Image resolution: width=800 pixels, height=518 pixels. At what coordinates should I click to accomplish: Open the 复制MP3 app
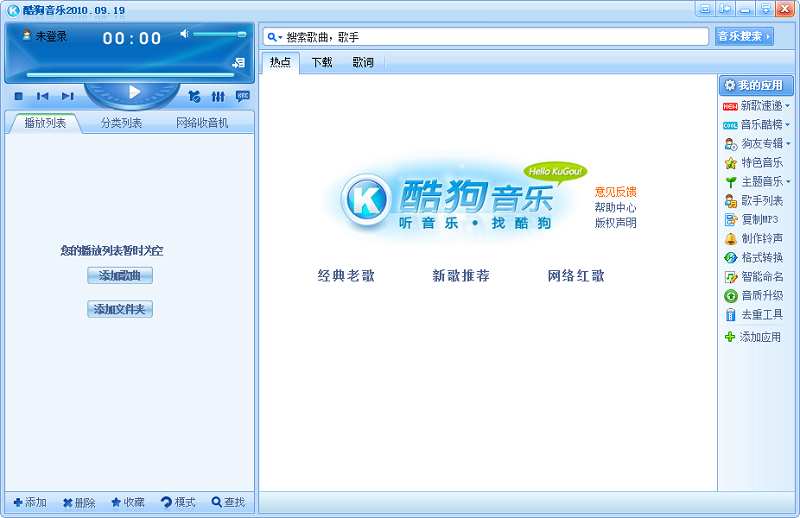[x=752, y=219]
